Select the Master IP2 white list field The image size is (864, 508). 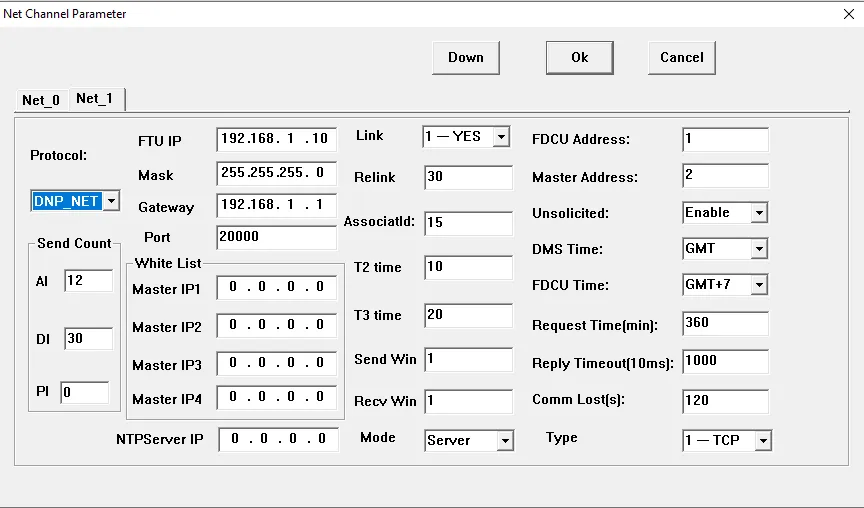(276, 326)
